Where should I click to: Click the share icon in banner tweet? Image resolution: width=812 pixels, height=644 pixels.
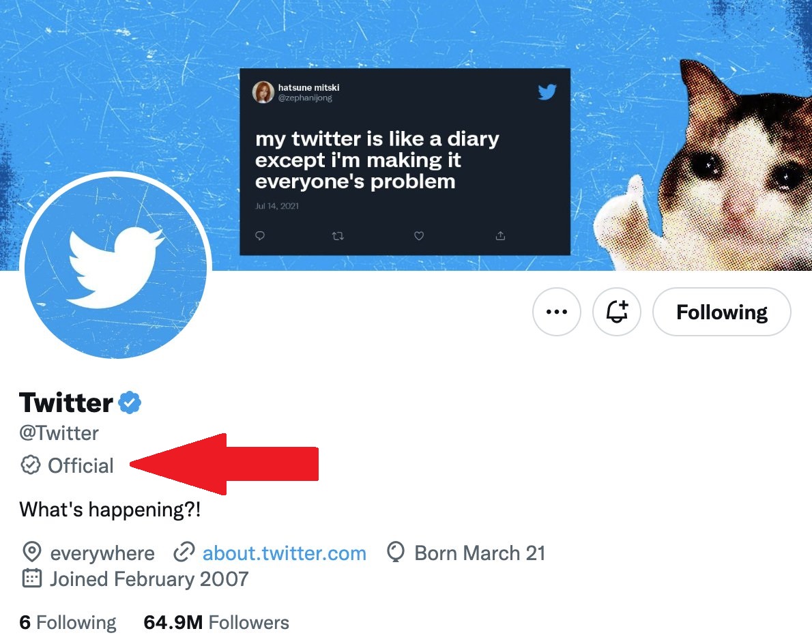500,236
